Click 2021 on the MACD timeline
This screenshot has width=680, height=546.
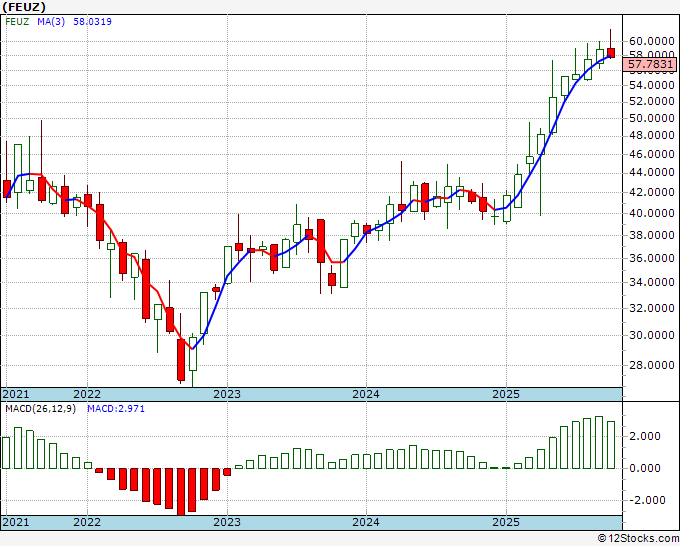(16, 522)
